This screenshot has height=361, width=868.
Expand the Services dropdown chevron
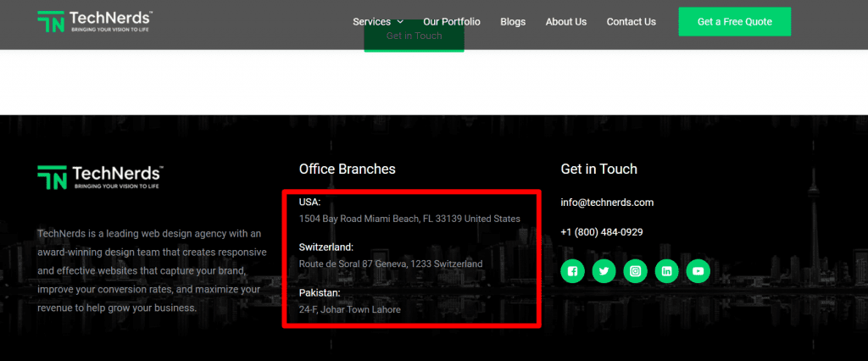coord(400,22)
